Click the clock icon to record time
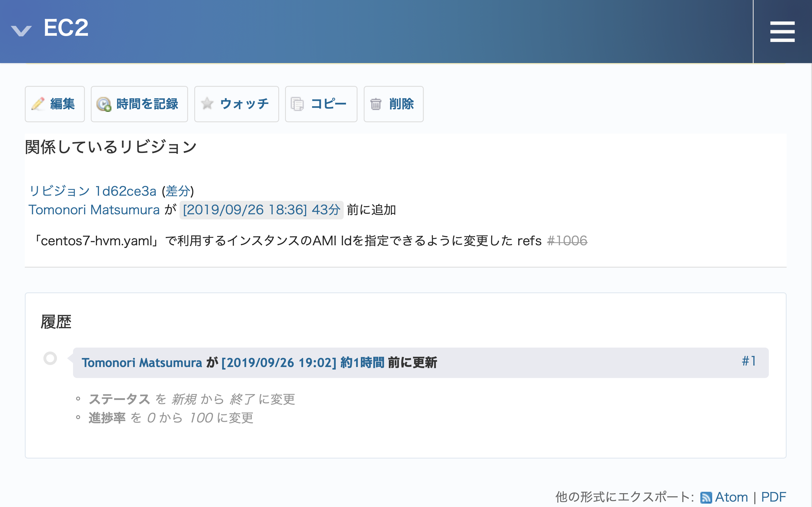812x507 pixels. click(x=104, y=104)
